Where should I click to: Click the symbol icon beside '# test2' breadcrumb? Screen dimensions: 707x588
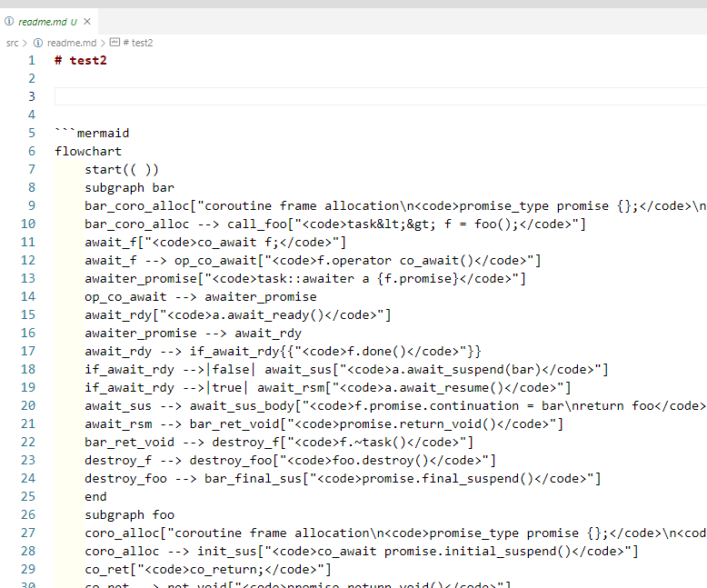click(x=115, y=43)
